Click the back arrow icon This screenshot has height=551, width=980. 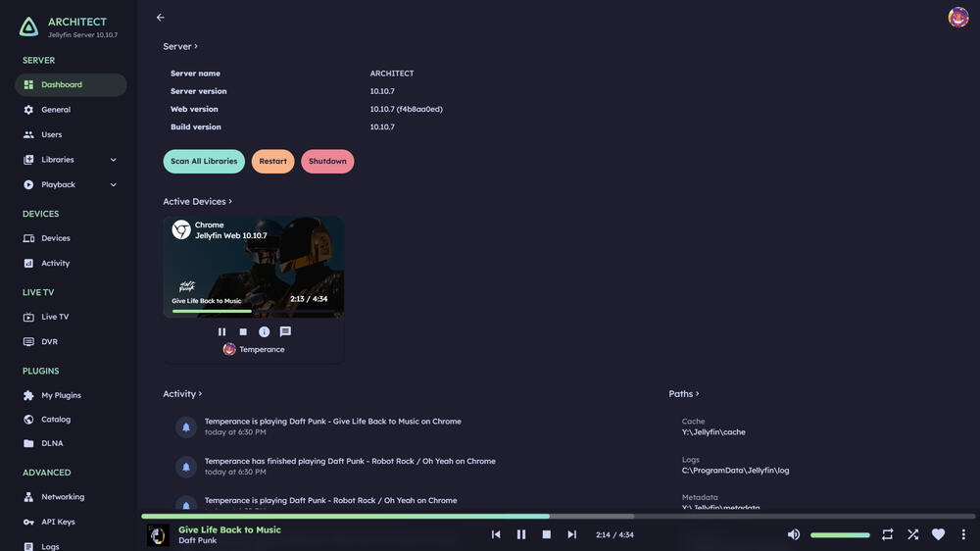click(161, 18)
